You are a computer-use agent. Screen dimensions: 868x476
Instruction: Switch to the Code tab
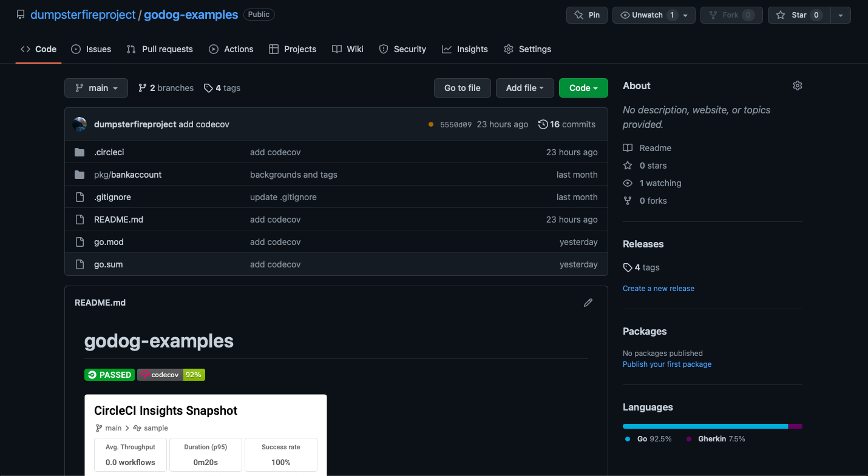click(39, 49)
